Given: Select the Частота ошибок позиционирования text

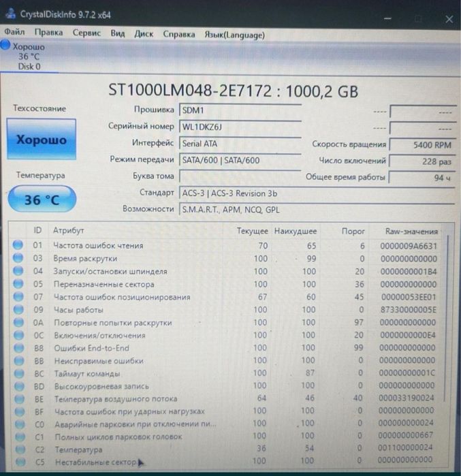Looking at the screenshot, I should pos(122,297).
